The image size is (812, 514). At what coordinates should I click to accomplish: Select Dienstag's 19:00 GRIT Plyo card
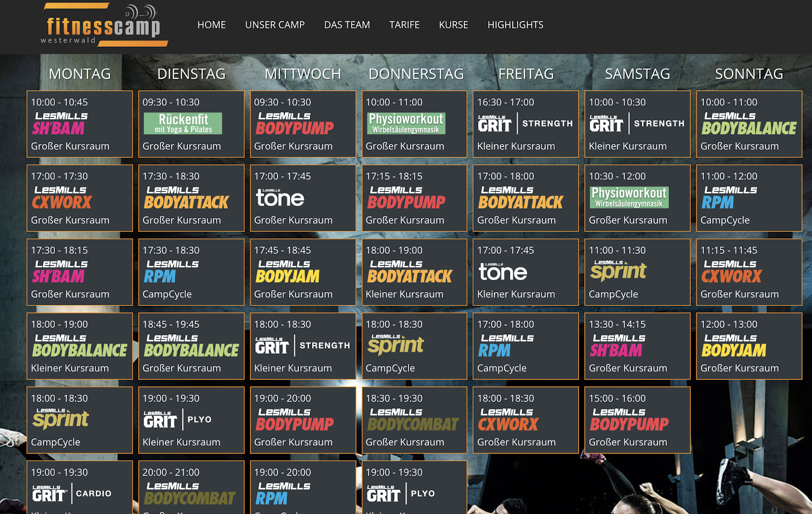click(191, 420)
